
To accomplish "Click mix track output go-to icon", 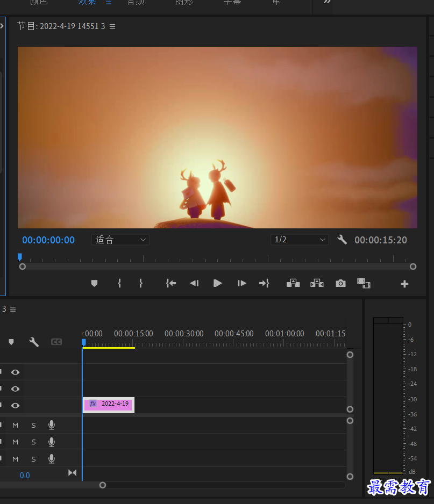I will 73,473.
